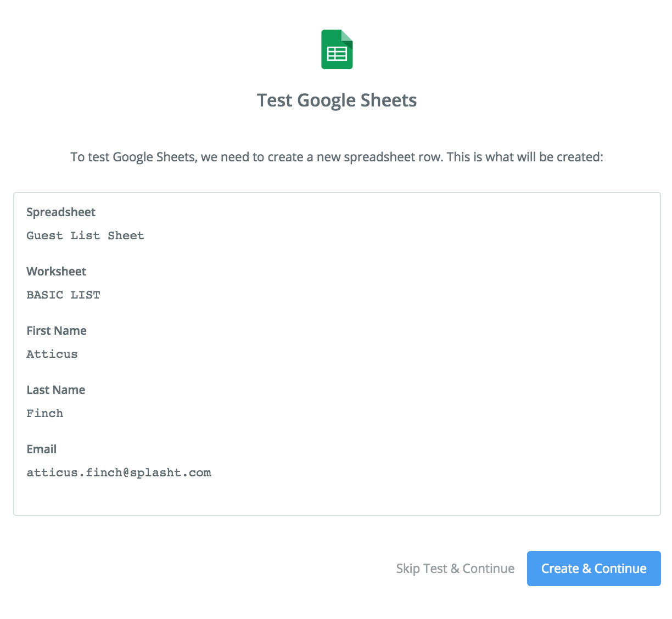Click the Email field label
This screenshot has height=619, width=672.
pyautogui.click(x=41, y=449)
